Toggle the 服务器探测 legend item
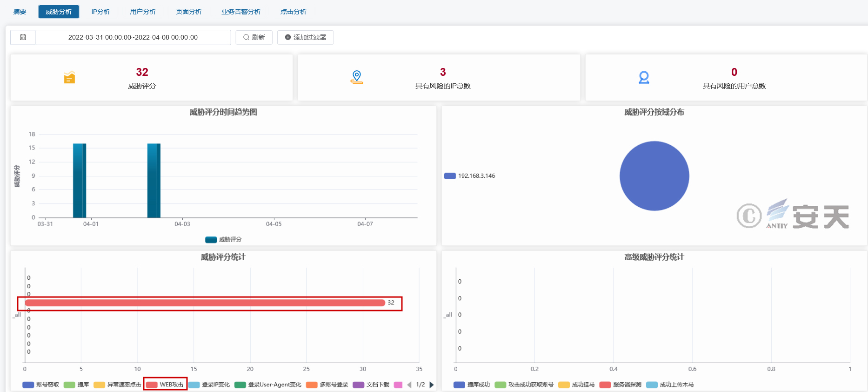The image size is (868, 392). (621, 385)
